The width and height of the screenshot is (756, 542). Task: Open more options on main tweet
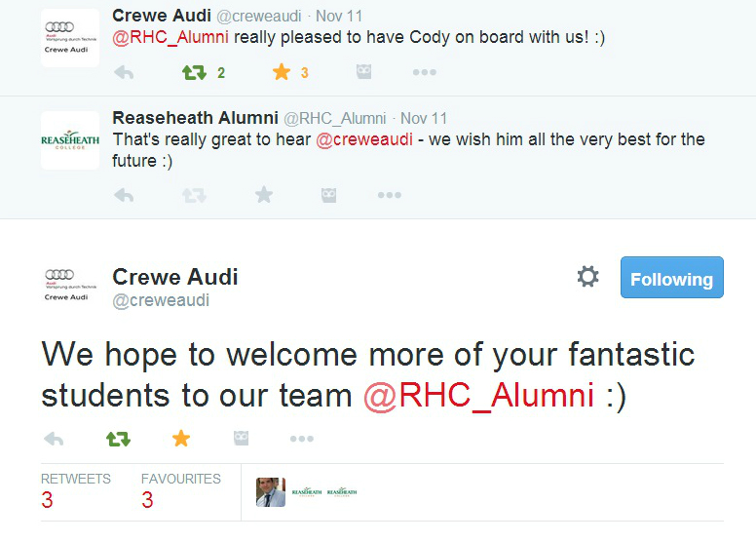301,439
